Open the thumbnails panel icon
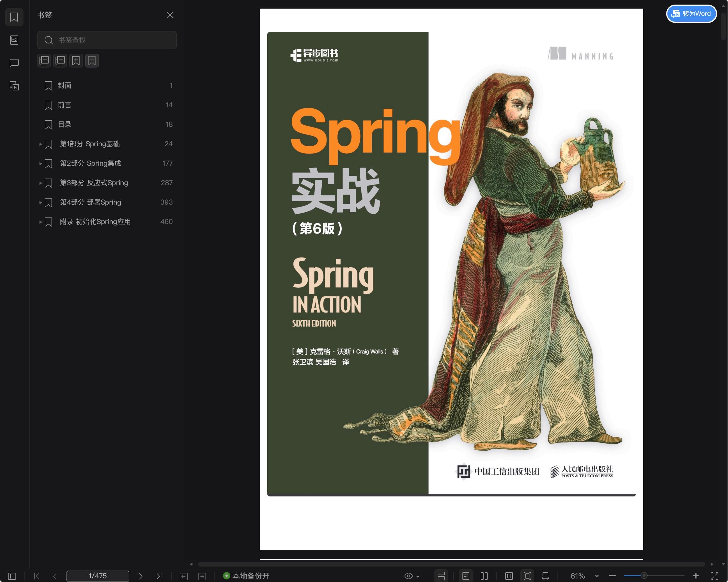This screenshot has width=728, height=582. (14, 40)
